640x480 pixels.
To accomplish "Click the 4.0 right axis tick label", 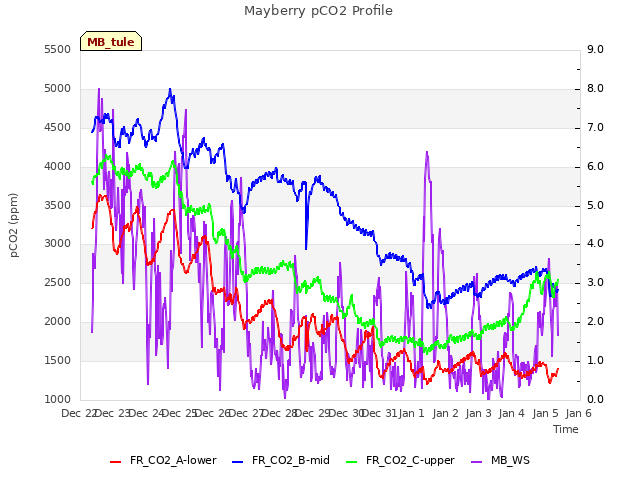I will [x=595, y=244].
